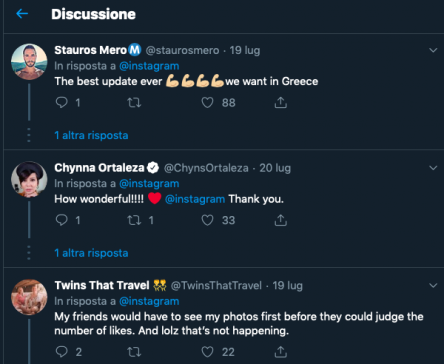The width and height of the screenshot is (444, 364).
Task: Retweet Chynna Ortaleza's tweet
Action: tap(134, 220)
